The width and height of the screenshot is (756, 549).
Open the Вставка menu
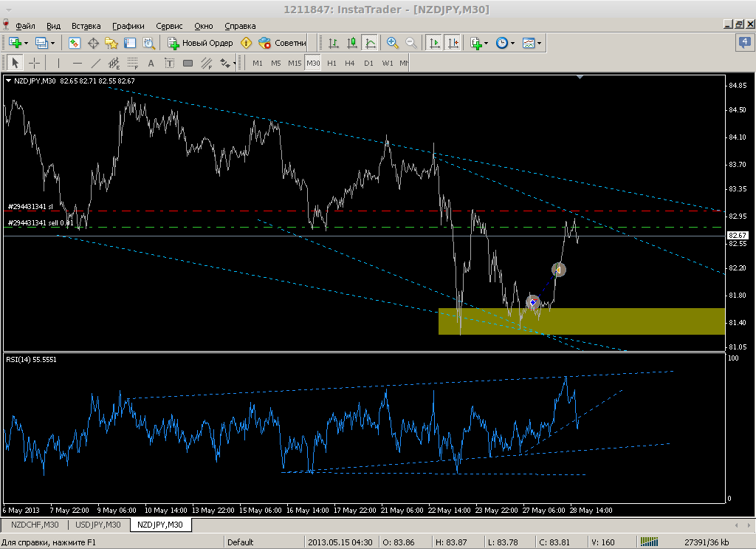pyautogui.click(x=86, y=26)
